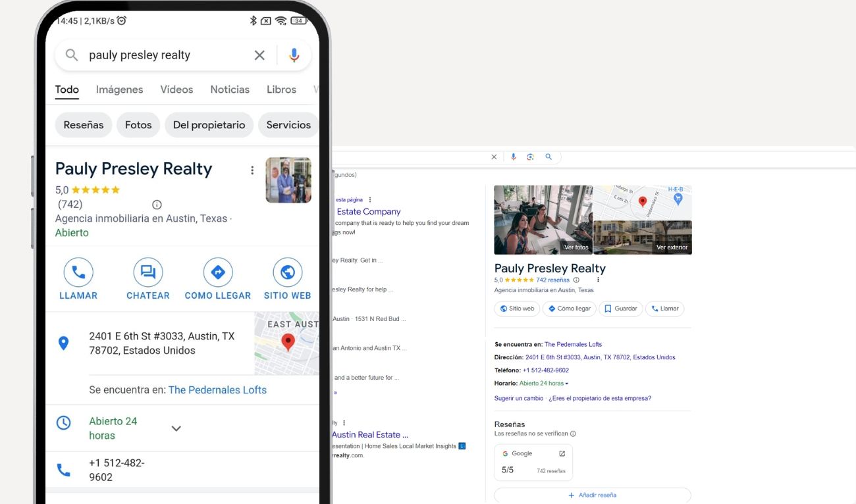Tap the COMO LLEGAR directions icon
This screenshot has width=856, height=504.
tap(218, 272)
